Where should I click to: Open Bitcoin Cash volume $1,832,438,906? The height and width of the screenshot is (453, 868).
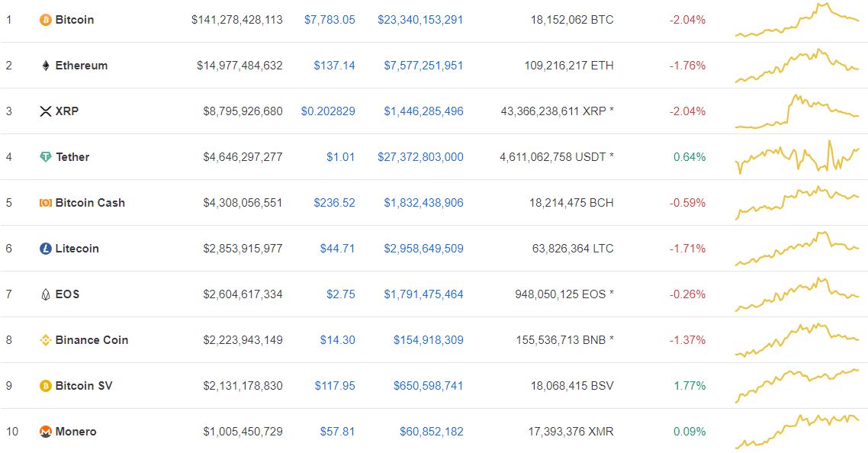(x=423, y=204)
